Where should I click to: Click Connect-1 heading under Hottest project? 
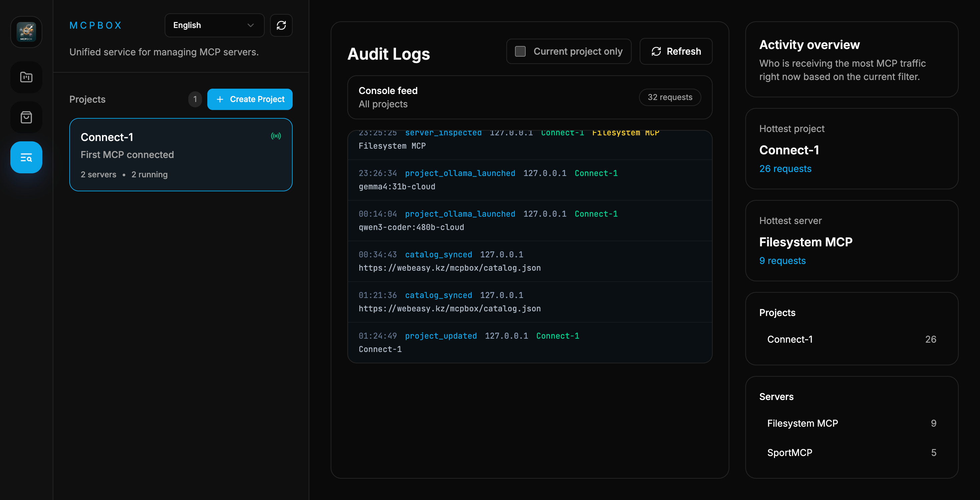click(789, 150)
